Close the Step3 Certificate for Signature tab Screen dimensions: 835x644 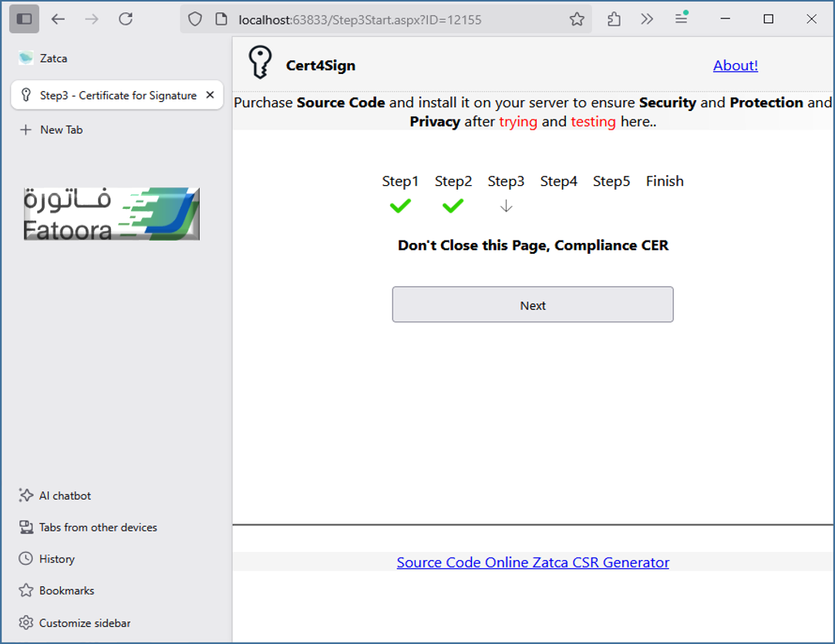[210, 95]
